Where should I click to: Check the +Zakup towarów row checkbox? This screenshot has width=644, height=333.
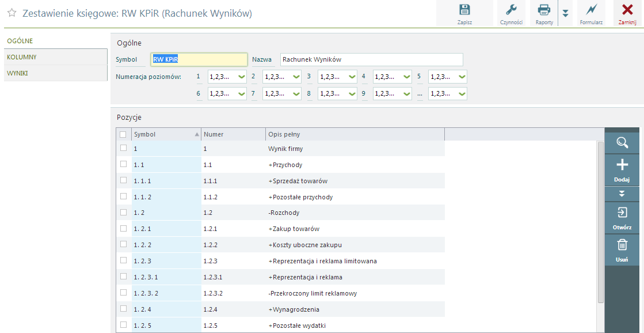click(123, 228)
